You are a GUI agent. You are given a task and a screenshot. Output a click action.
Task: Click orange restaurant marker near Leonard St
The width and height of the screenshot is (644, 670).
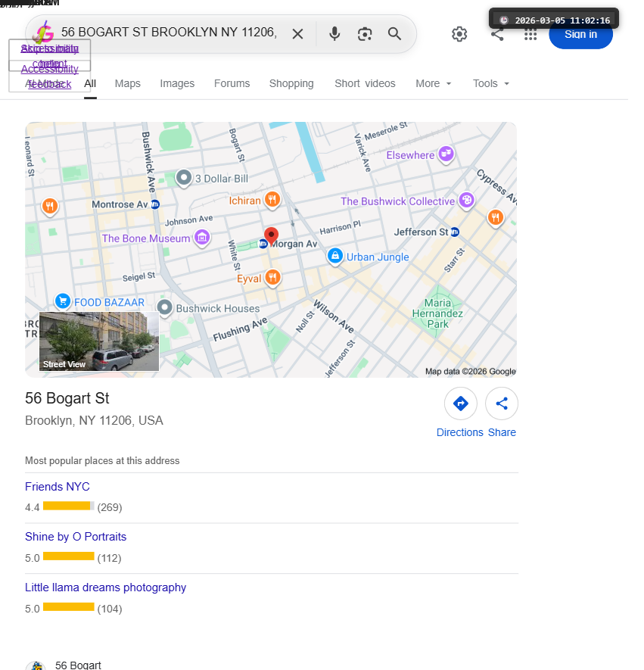coord(50,207)
